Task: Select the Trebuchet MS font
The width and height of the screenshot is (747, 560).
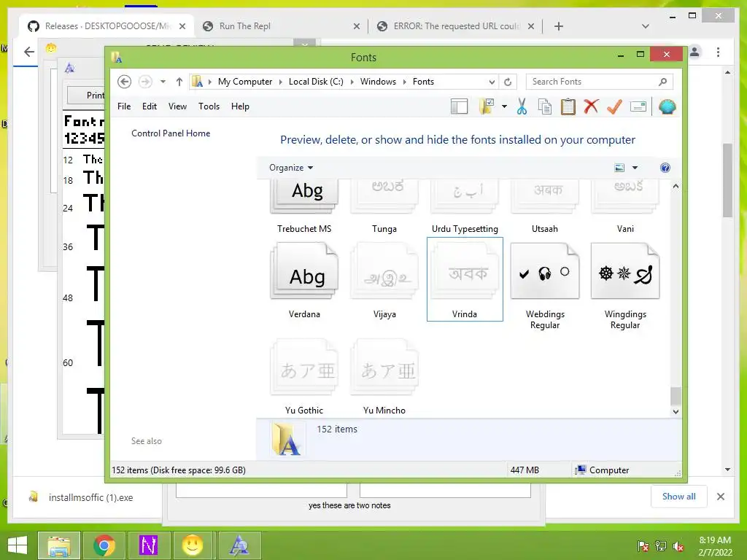Action: [x=304, y=207]
